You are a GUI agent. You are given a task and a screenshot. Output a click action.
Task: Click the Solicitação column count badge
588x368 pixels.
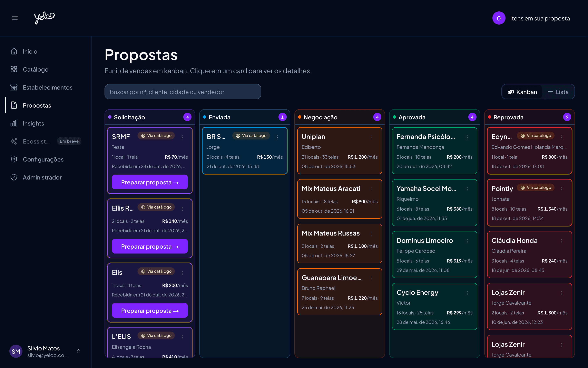pos(187,117)
